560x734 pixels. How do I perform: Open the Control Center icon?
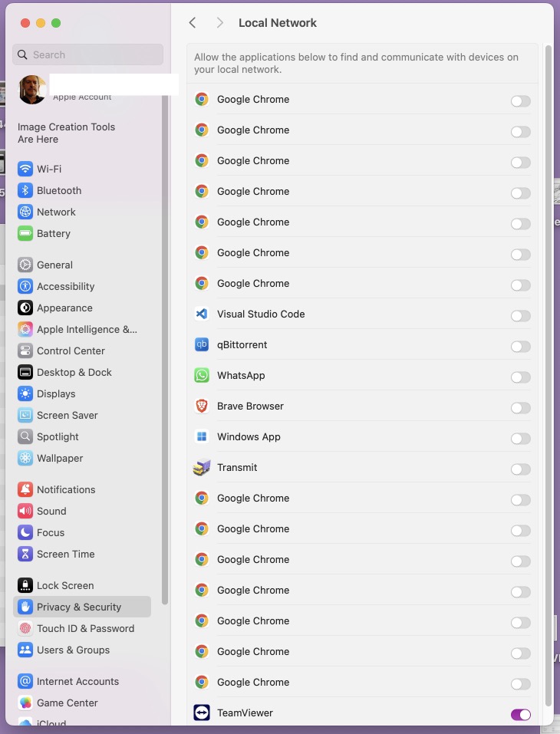25,351
